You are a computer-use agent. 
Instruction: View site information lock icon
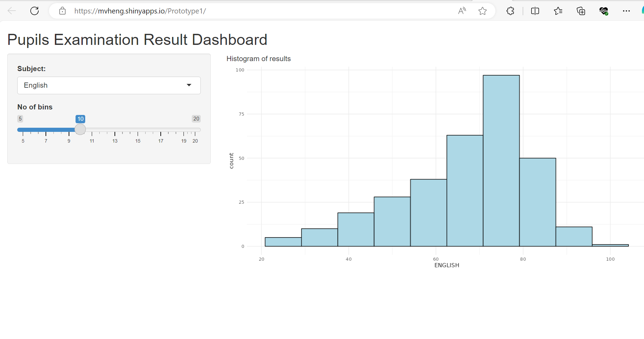click(x=62, y=11)
